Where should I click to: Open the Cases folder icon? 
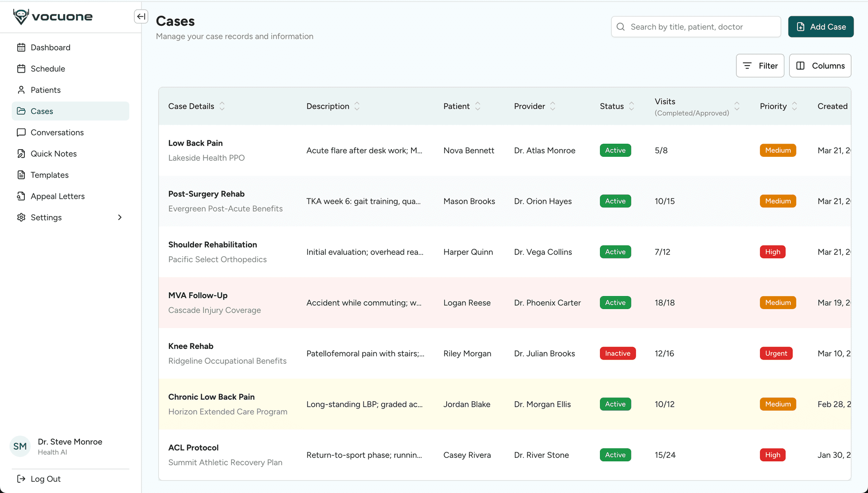tap(21, 111)
